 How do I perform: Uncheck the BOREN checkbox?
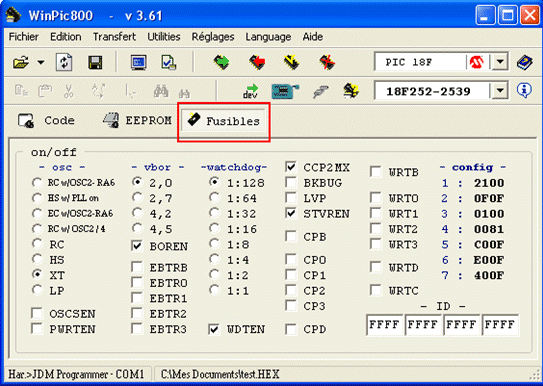137,246
